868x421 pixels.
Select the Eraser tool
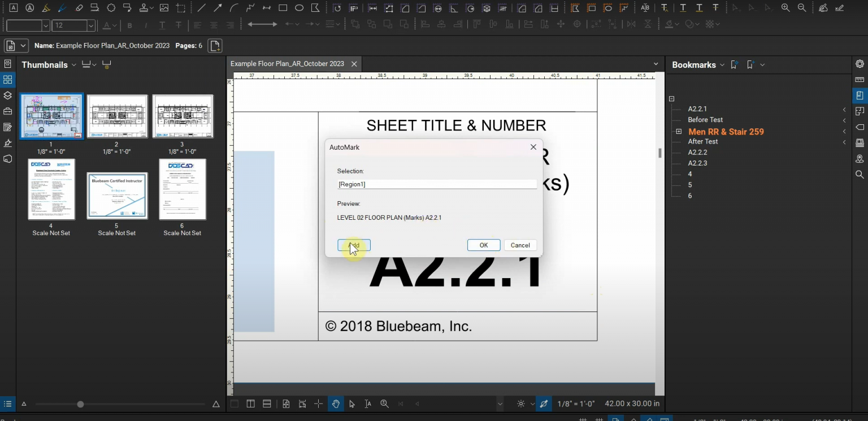click(x=79, y=8)
